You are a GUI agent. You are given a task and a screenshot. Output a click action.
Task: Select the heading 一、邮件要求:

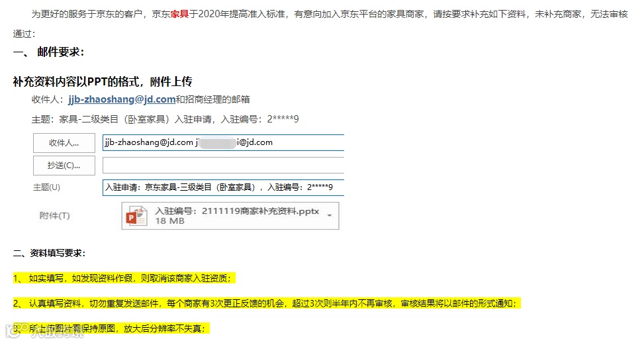48,52
